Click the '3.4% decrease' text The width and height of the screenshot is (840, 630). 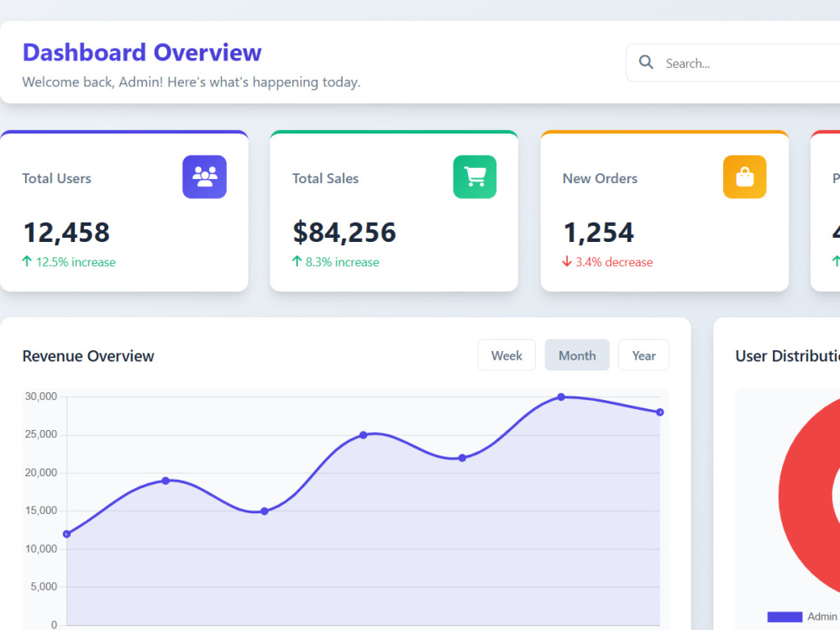tap(614, 262)
